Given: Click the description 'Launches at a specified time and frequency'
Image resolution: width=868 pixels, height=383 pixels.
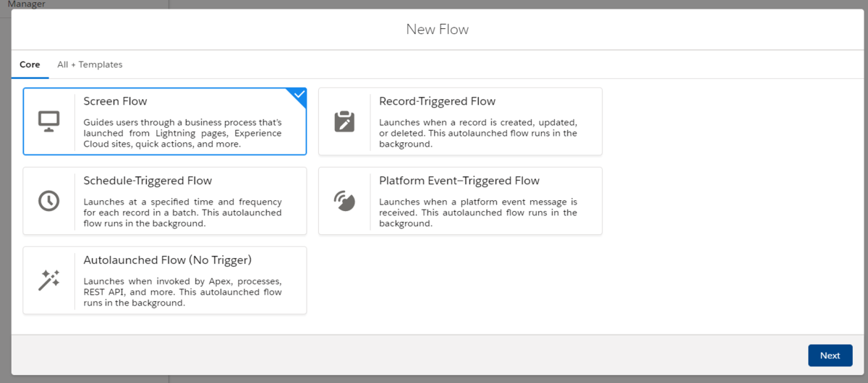Looking at the screenshot, I should (182, 212).
